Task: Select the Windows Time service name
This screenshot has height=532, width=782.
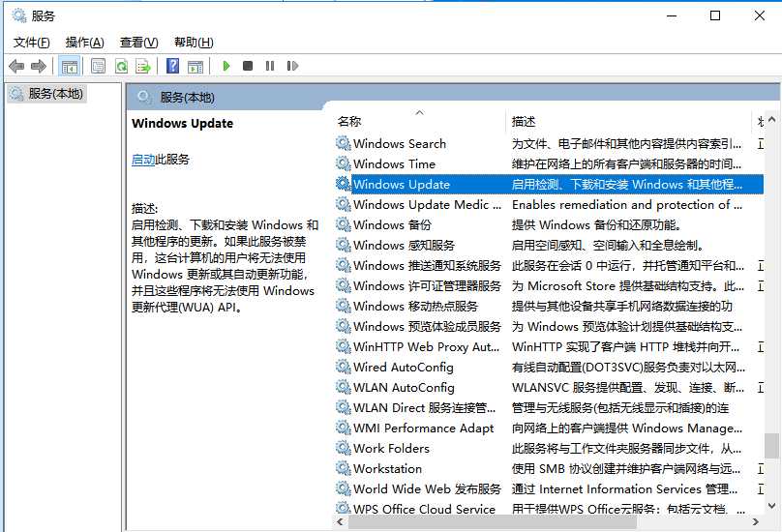Action: coord(394,164)
